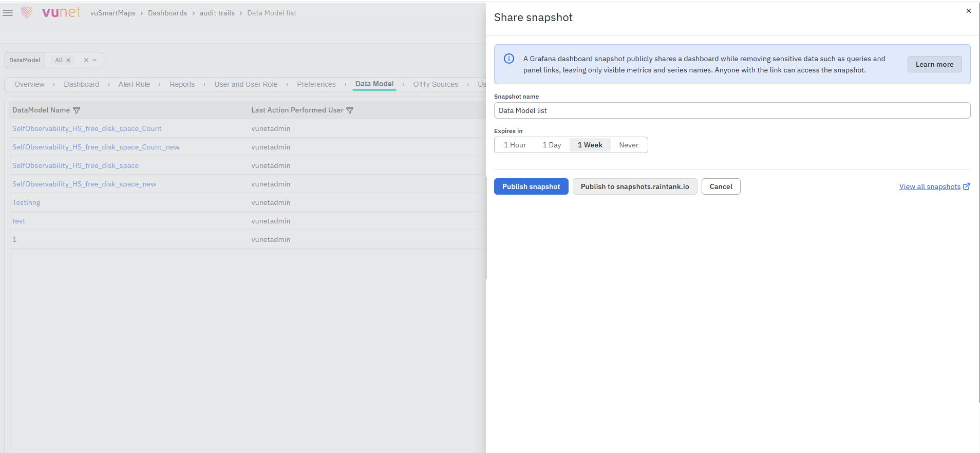Filter by Last Action Performed User column
This screenshot has width=980, height=453.
[350, 110]
